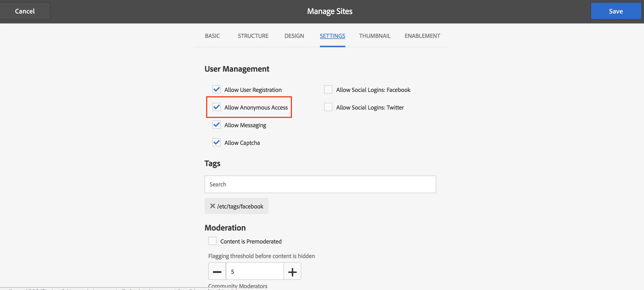Screen dimensions: 644x290
Task: Go to the DESIGN tab
Action: (x=294, y=36)
